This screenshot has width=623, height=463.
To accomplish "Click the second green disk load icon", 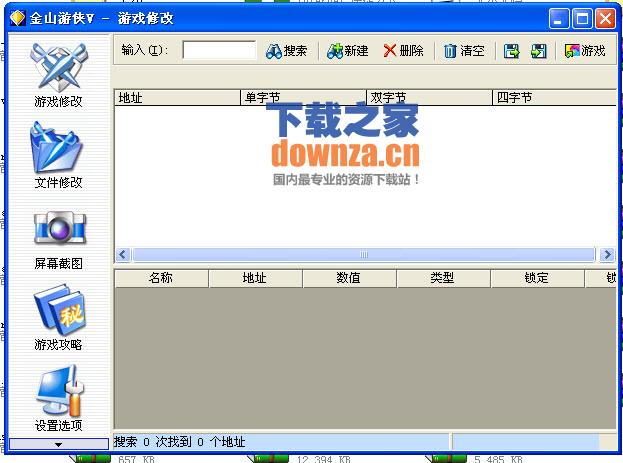I will coord(539,51).
